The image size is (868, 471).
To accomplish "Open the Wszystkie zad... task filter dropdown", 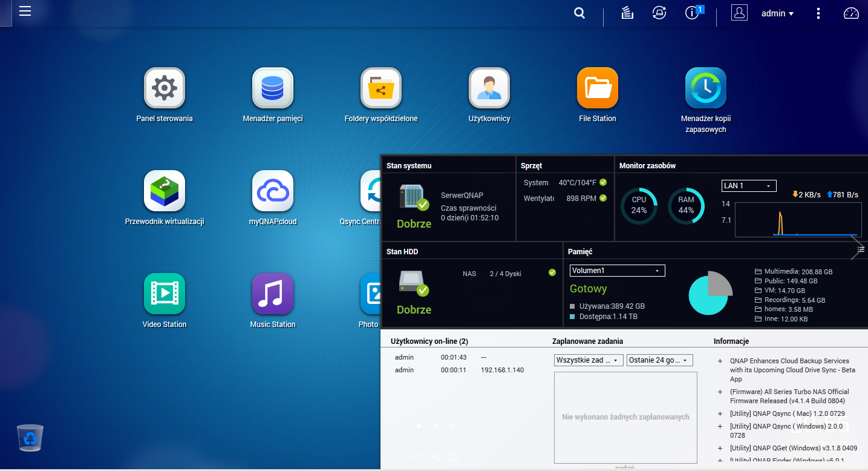I will [x=589, y=360].
